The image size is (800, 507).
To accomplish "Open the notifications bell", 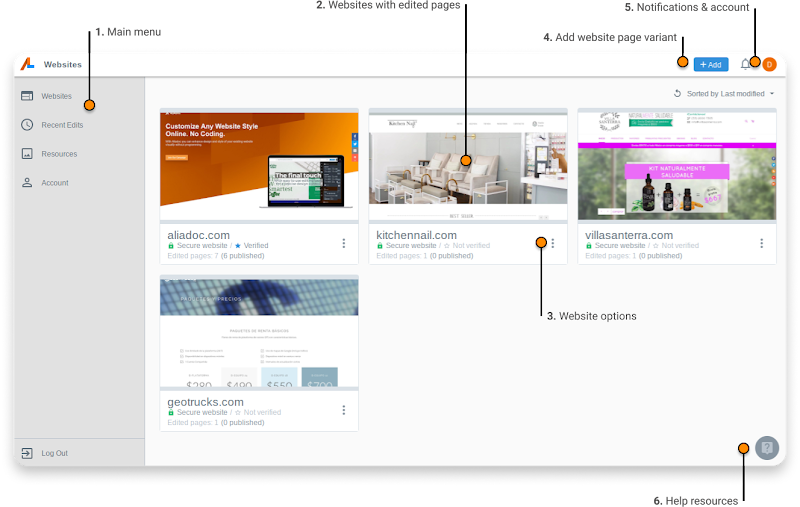I will (745, 64).
